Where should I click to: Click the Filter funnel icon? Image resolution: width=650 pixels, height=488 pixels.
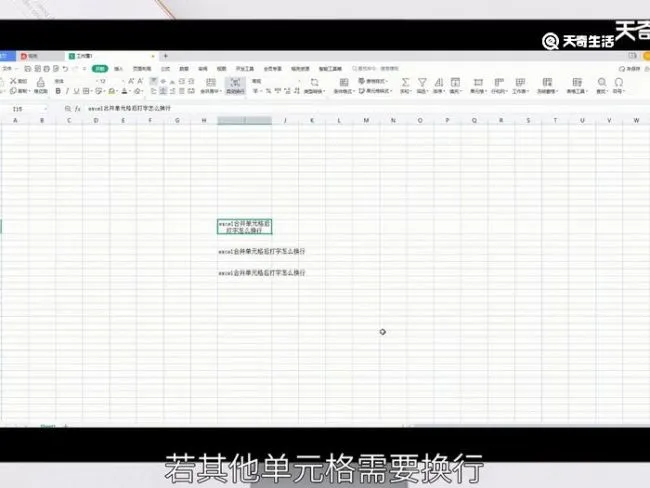tap(422, 85)
